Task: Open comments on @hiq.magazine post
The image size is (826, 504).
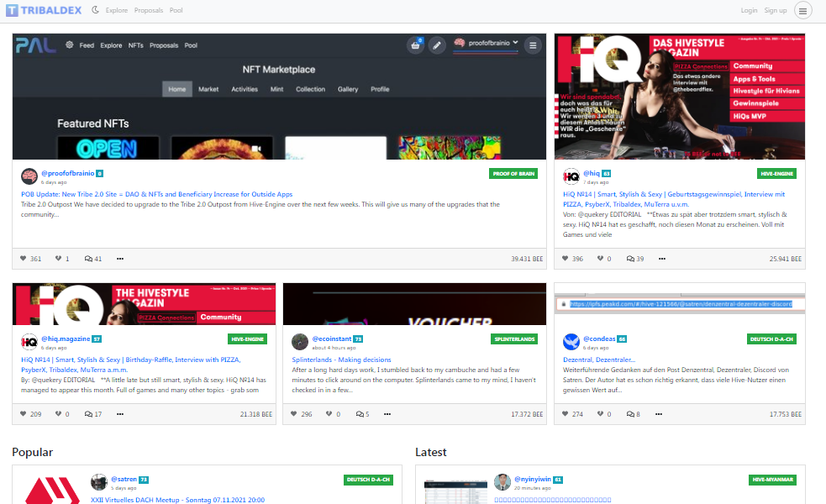Action: click(93, 414)
